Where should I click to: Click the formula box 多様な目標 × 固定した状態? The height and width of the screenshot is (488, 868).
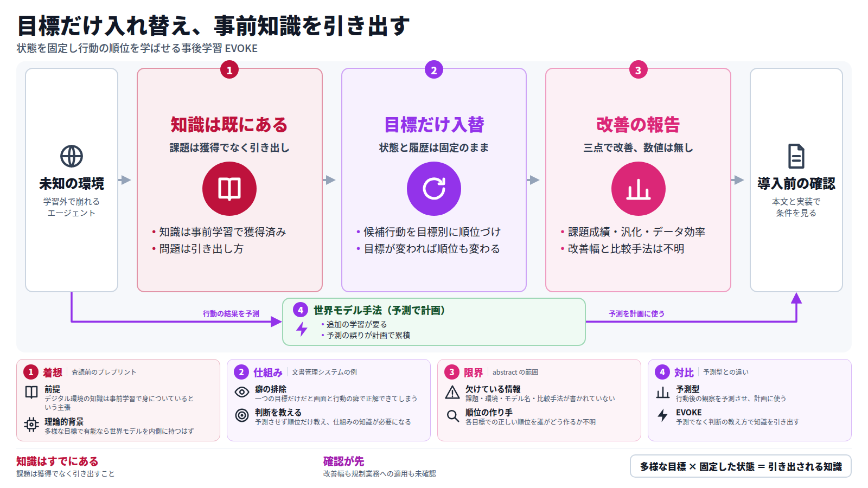741,466
